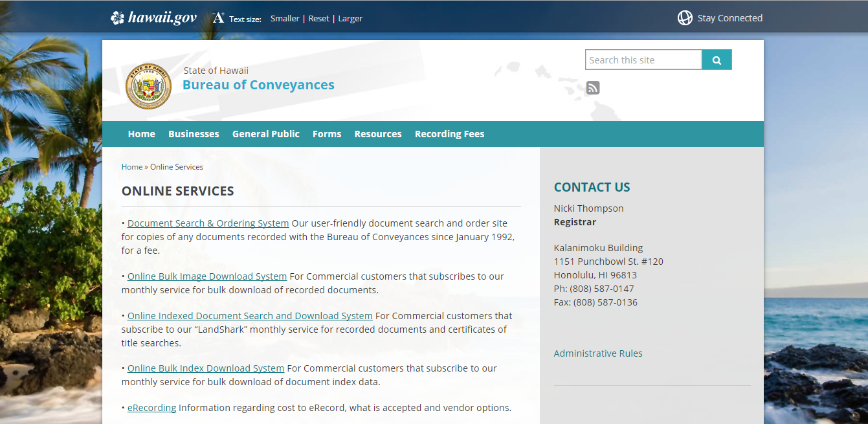The image size is (868, 424).
Task: Open the Businesses navigation menu item
Action: (x=194, y=133)
